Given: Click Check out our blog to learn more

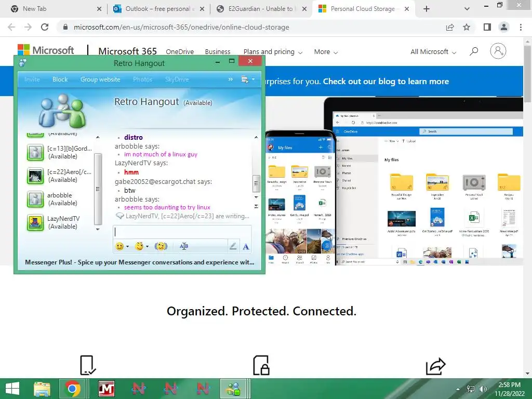Looking at the screenshot, I should point(386,82).
